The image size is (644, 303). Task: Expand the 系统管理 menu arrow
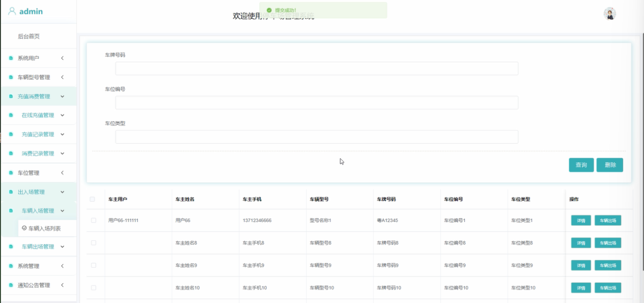pyautogui.click(x=62, y=266)
